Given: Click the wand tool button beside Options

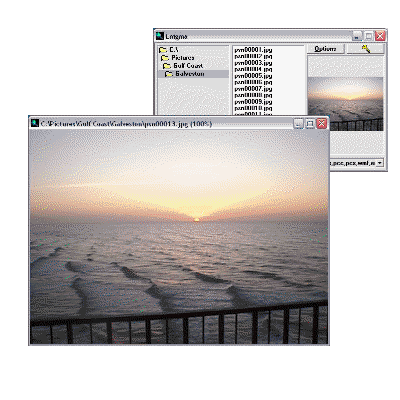Looking at the screenshot, I should click(366, 49).
